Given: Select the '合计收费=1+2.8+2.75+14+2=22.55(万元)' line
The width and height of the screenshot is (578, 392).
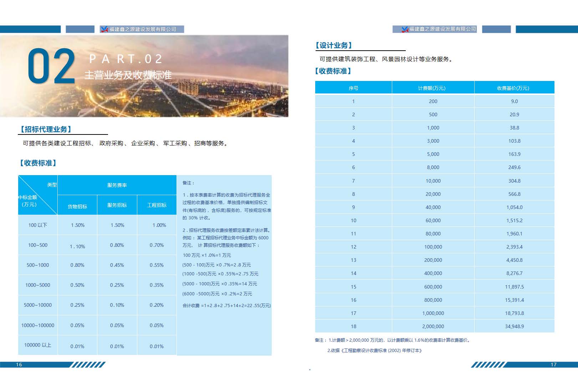Looking at the screenshot, I should click(x=227, y=305).
